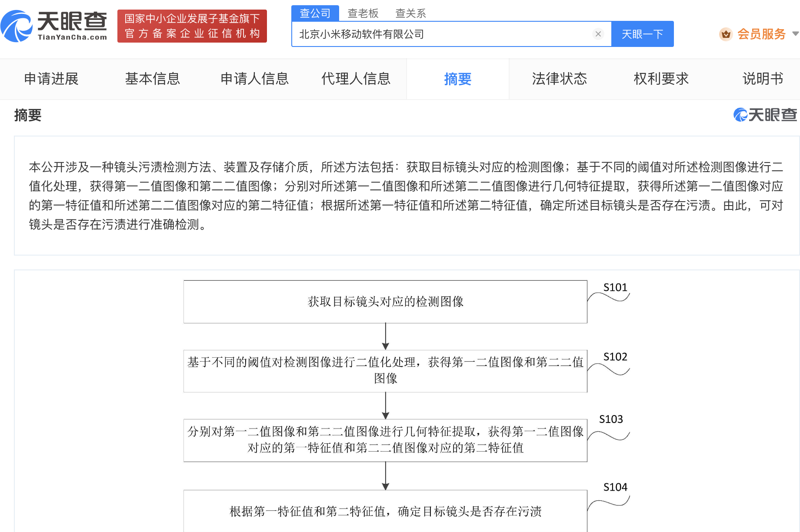The image size is (800, 532).
Task: Click flowchart box 基于不同的阈值 S102
Action: [385, 371]
